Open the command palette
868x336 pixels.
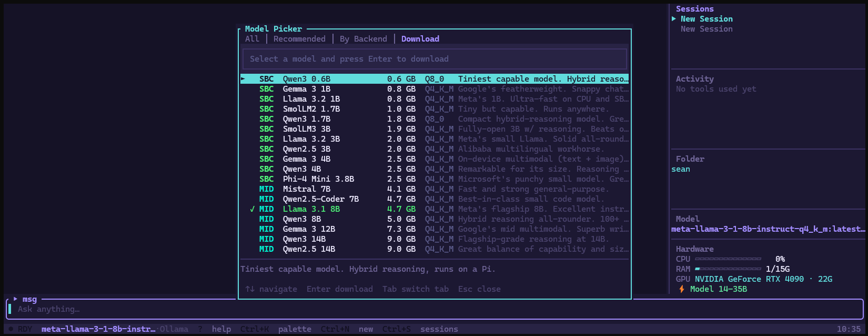click(x=295, y=329)
